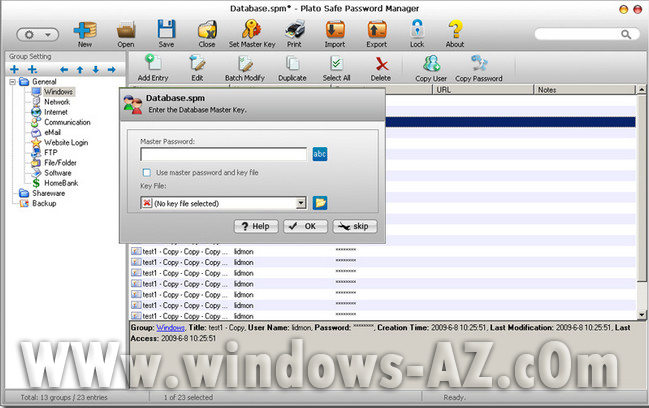Click the Help button in dialog

coord(256,226)
